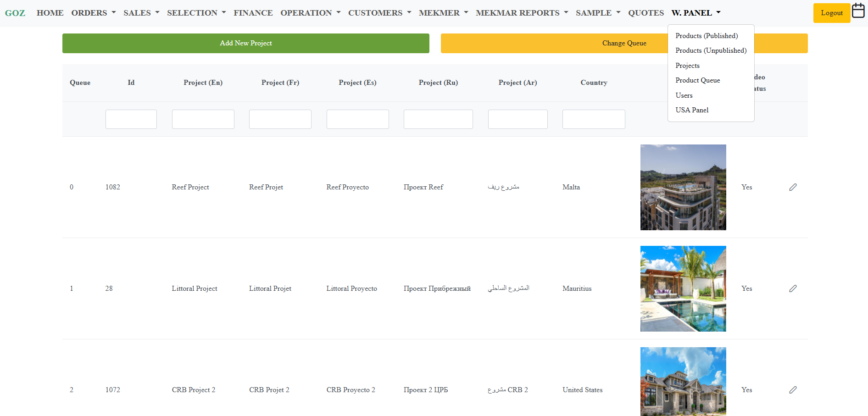The image size is (868, 416).
Task: Open the CUSTOMERS dropdown menu
Action: pyautogui.click(x=379, y=13)
